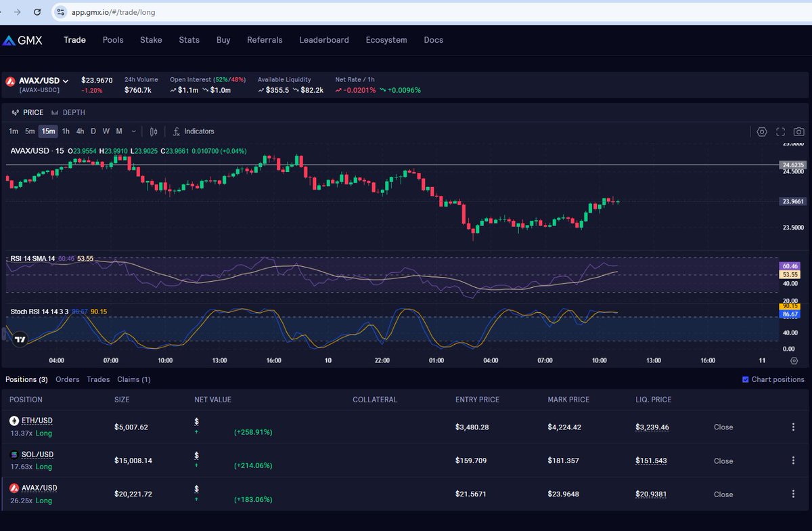The height and width of the screenshot is (531, 812).
Task: Expand the more timeframes dropdown arrow
Action: 134,131
